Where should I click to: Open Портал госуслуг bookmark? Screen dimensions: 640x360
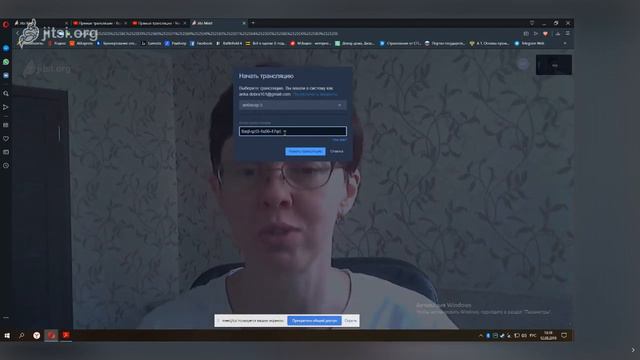[445, 43]
